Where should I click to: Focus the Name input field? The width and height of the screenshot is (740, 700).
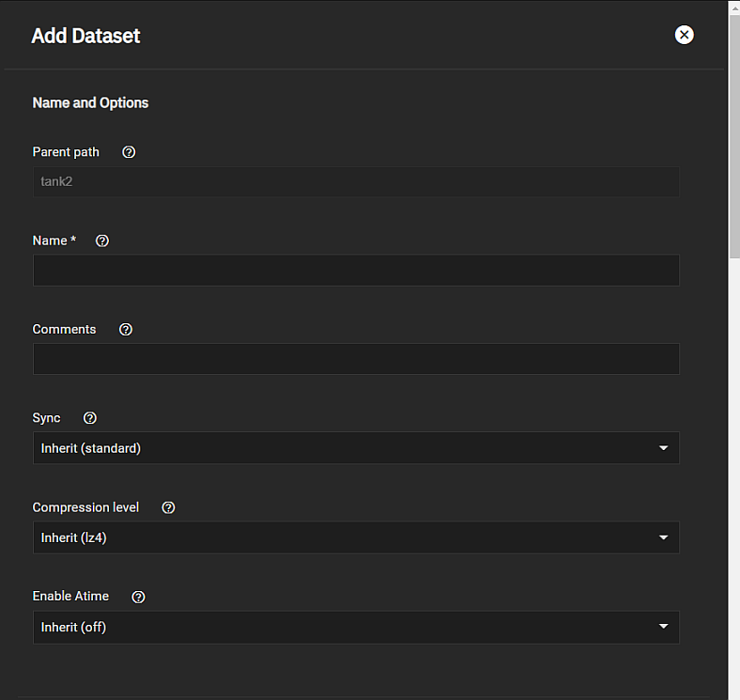355,271
